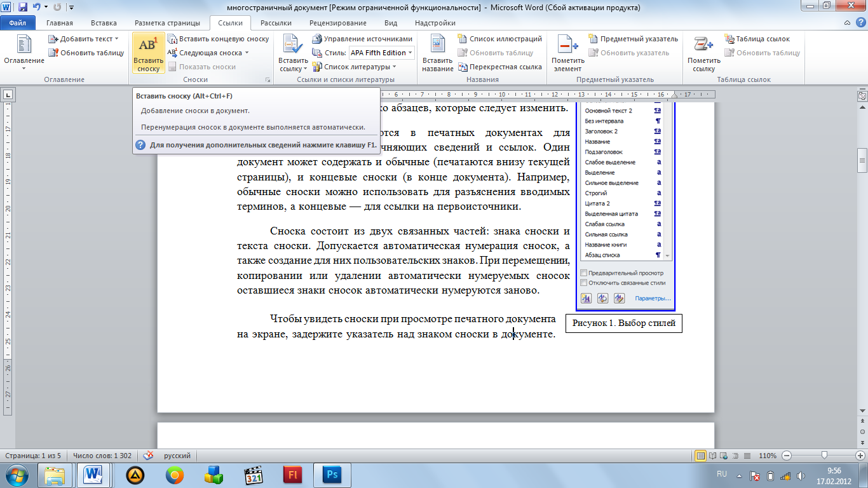This screenshot has height=488, width=868.
Task: Switch to the Главная tab
Action: click(x=60, y=23)
